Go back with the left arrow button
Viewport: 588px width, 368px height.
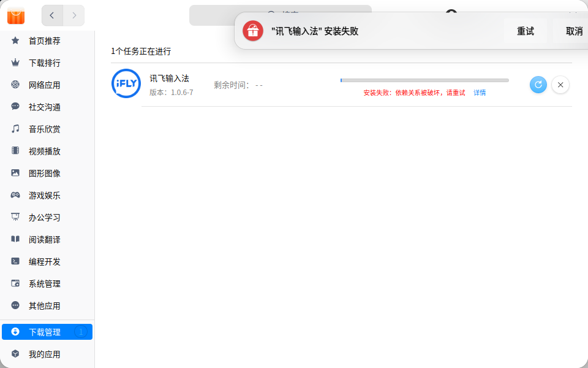click(x=52, y=15)
